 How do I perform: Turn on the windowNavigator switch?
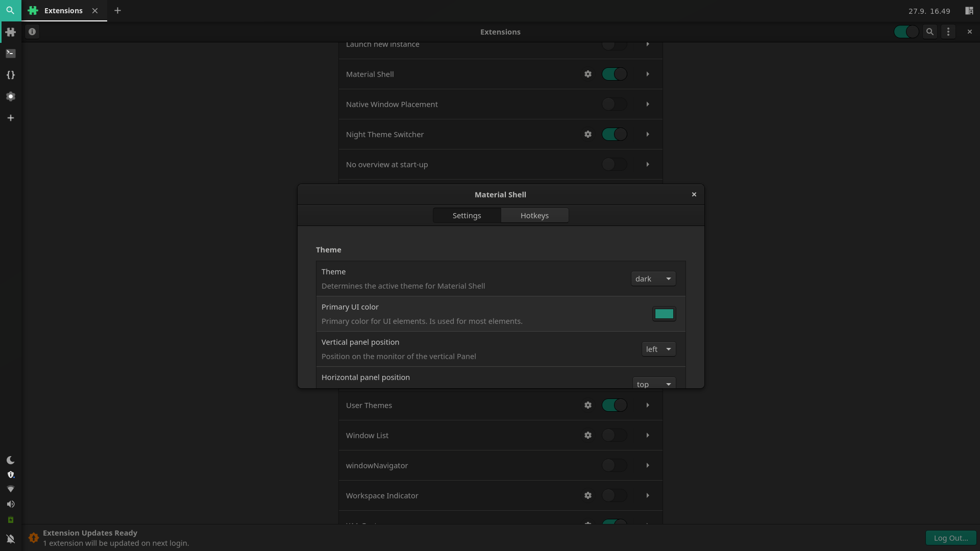[x=615, y=465]
